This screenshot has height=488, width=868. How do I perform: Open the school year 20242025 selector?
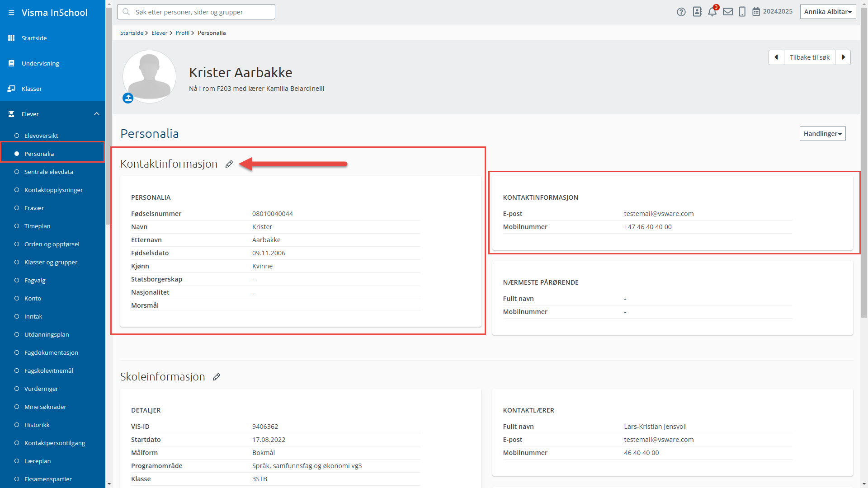click(x=772, y=12)
